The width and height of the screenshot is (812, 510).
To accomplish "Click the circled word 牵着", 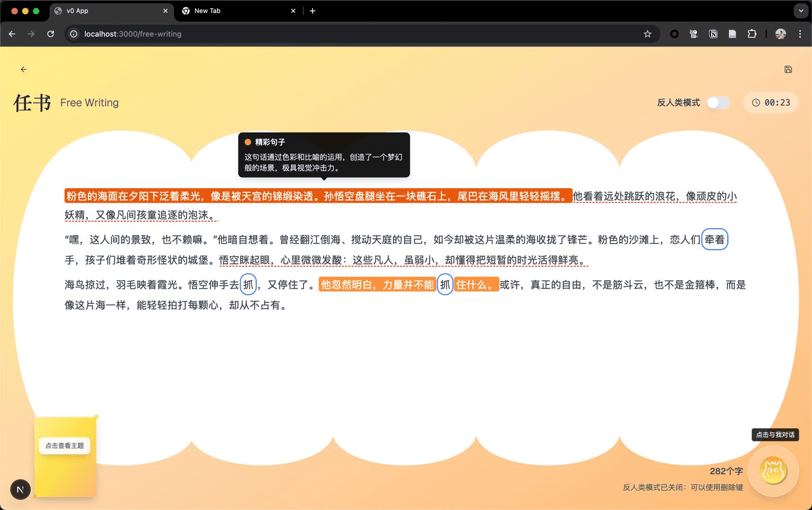I will click(715, 240).
